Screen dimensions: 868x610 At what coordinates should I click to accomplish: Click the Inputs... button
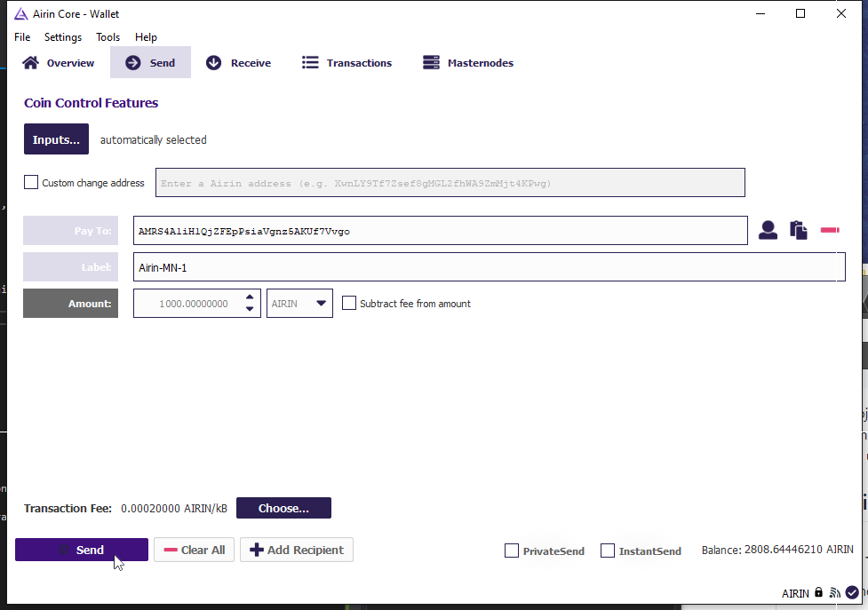click(x=57, y=139)
